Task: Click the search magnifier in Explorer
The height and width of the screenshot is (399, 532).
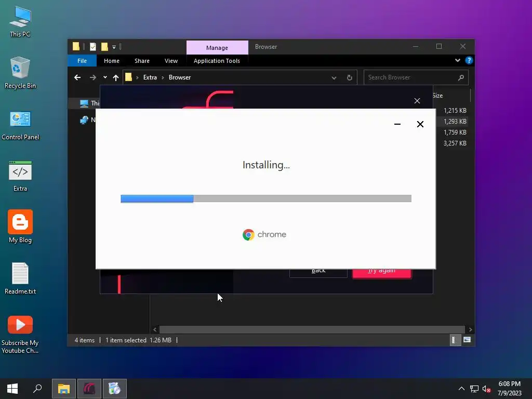Action: (461, 78)
